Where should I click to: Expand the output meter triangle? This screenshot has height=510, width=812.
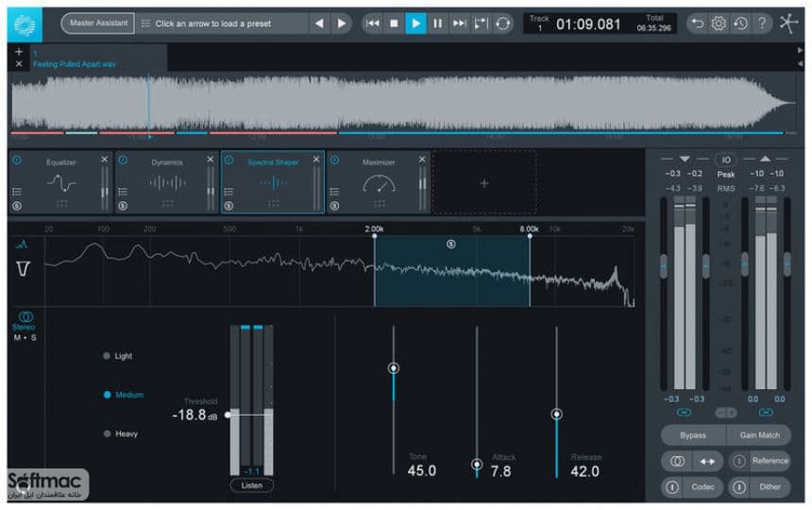pyautogui.click(x=765, y=159)
